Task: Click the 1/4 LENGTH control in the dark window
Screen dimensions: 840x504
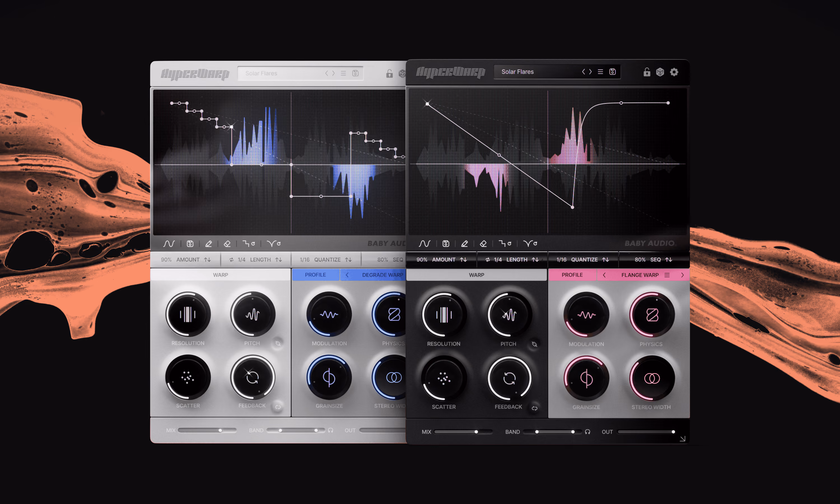Action: pyautogui.click(x=512, y=260)
